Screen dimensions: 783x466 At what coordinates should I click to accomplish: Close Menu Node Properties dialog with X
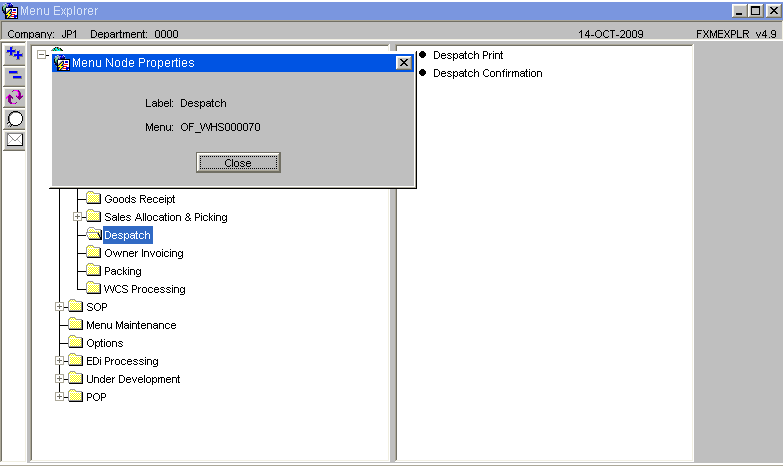click(x=403, y=63)
